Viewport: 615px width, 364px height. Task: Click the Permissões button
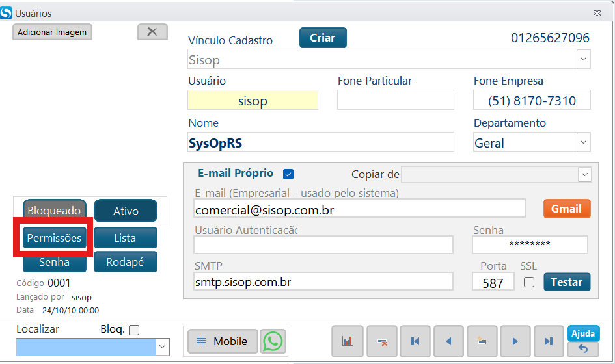point(54,238)
